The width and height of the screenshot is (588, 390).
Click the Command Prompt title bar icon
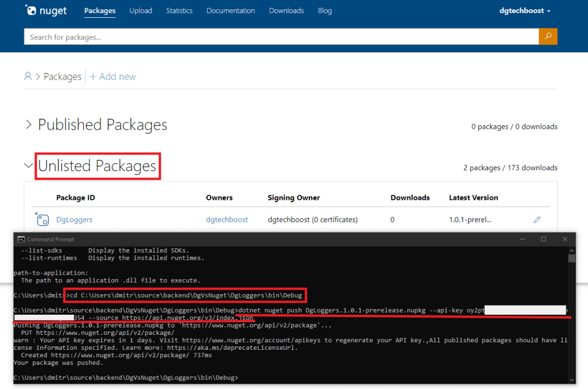21,239
